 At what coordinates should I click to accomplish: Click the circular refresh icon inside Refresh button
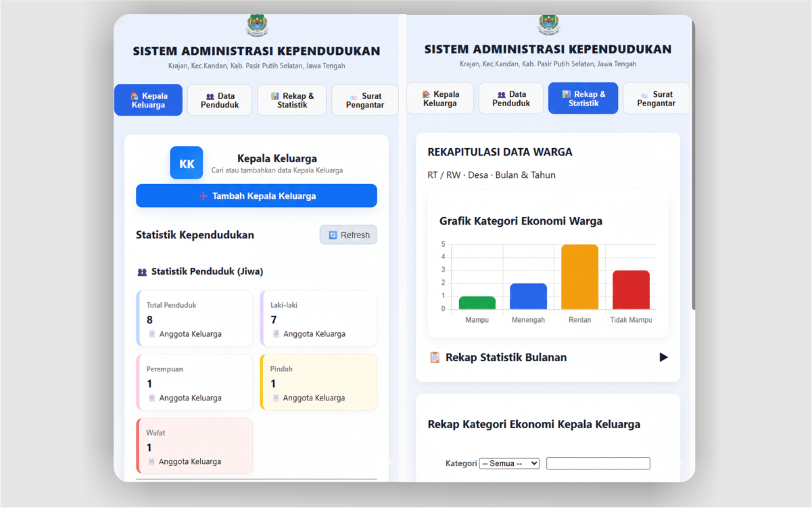(334, 235)
